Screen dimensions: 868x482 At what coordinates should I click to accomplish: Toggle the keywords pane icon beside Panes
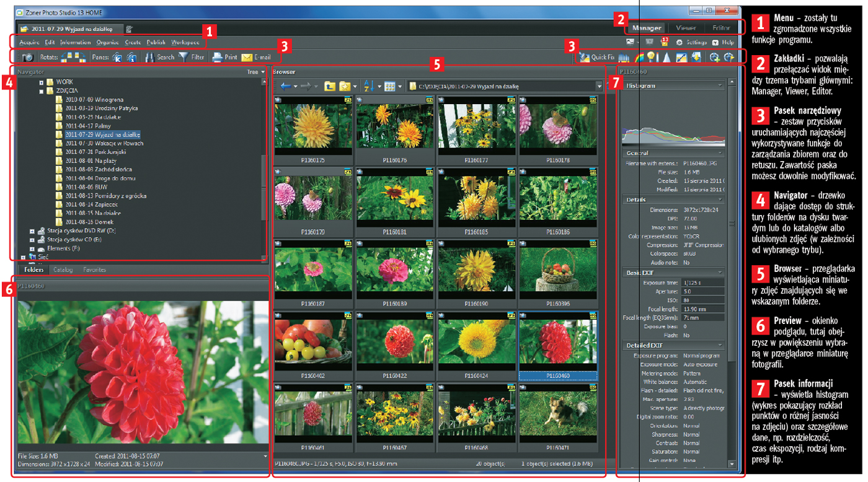[117, 58]
